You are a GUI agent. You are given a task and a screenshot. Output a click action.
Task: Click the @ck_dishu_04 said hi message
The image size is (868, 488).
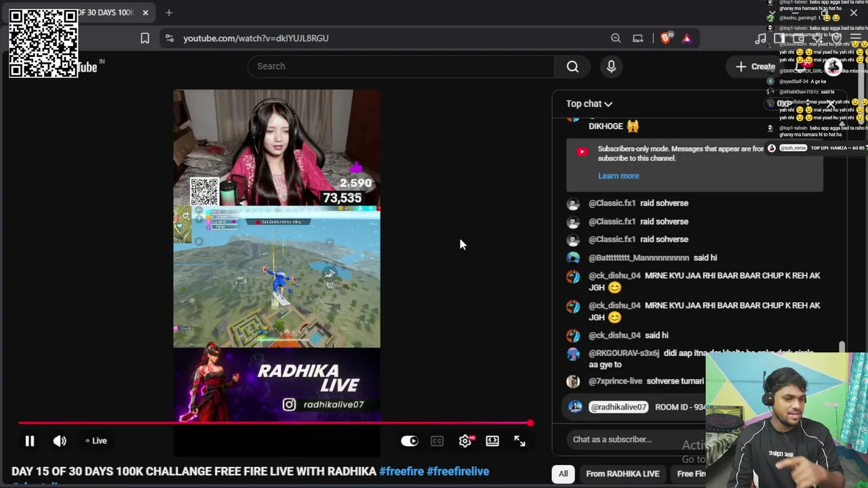[656, 335]
